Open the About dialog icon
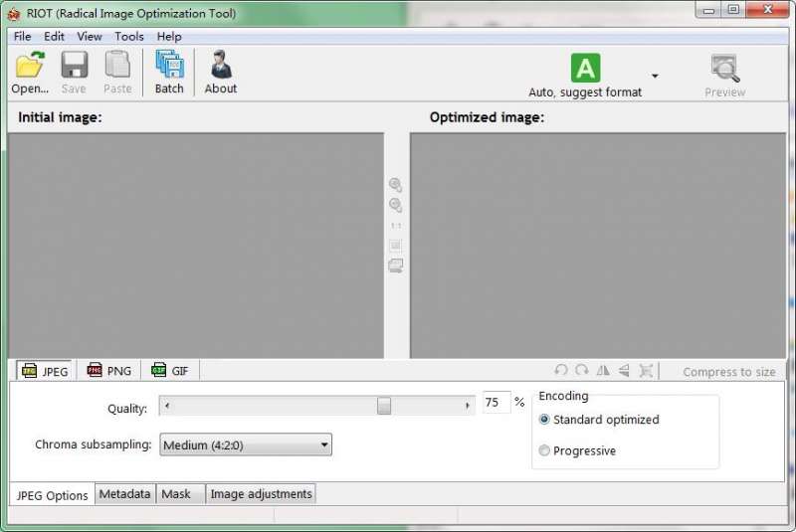The image size is (796, 532). [221, 65]
